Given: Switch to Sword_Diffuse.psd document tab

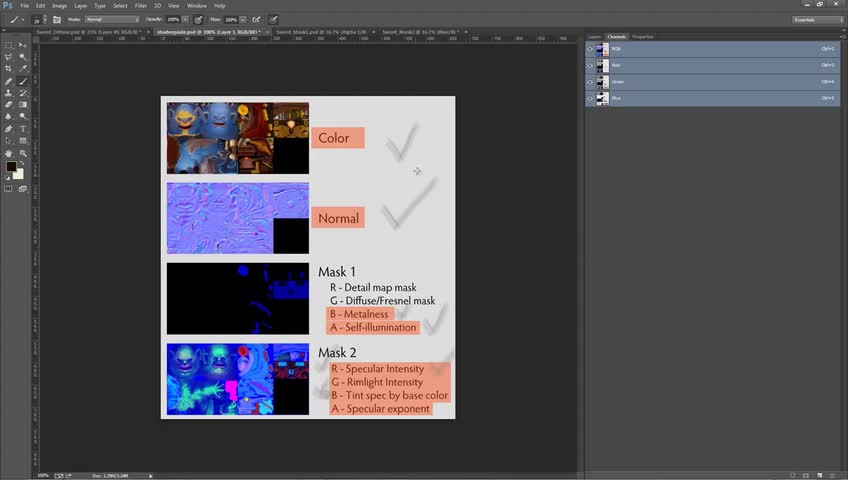Looking at the screenshot, I should pos(88,32).
